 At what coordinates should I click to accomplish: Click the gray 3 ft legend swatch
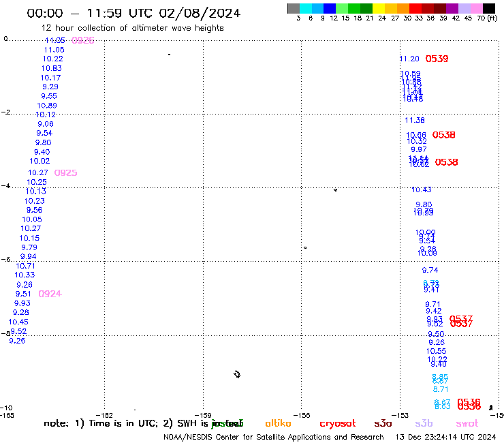294,8
